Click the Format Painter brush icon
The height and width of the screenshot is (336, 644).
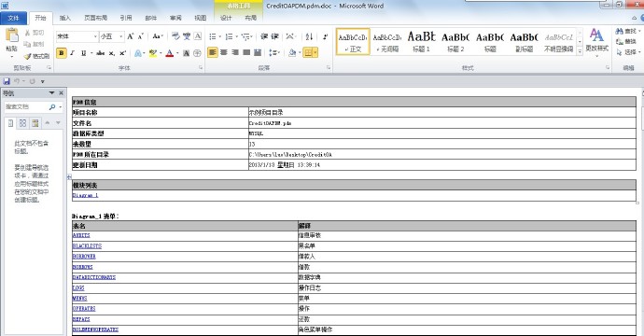27,56
